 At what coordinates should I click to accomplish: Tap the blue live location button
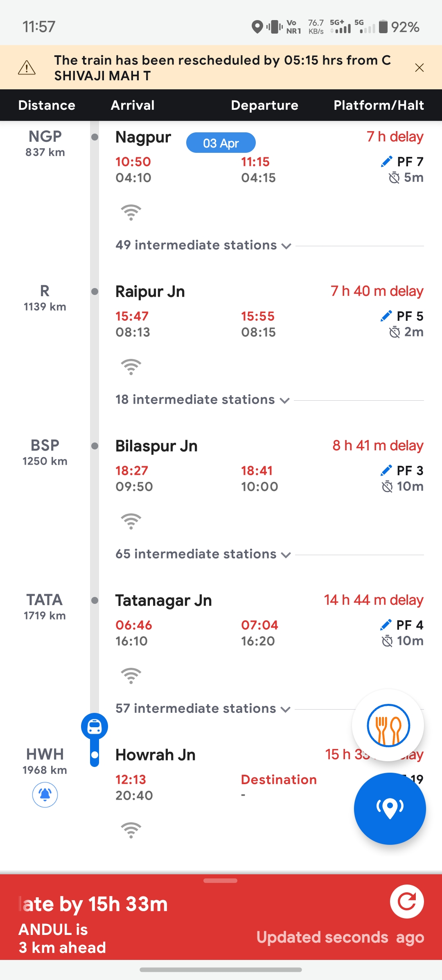(x=390, y=808)
